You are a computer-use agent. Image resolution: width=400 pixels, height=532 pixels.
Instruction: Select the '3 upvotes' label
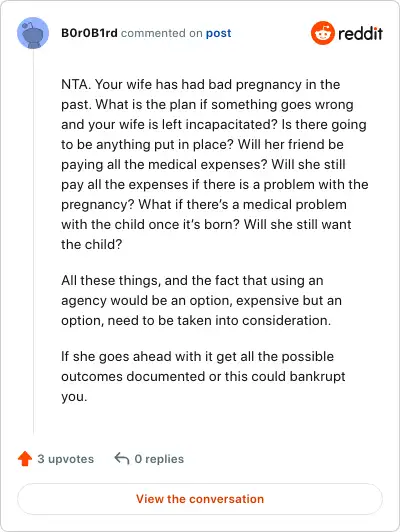click(65, 459)
